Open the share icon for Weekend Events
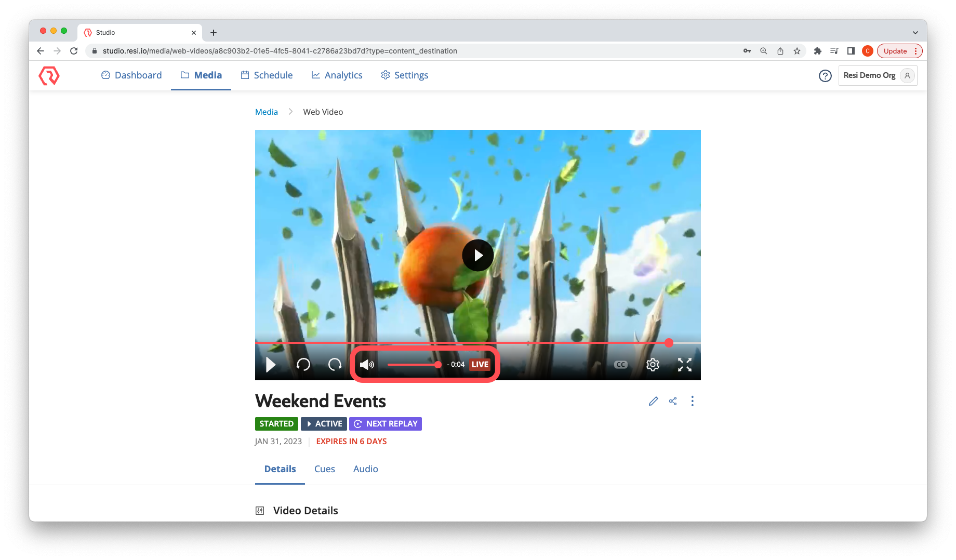 tap(673, 401)
